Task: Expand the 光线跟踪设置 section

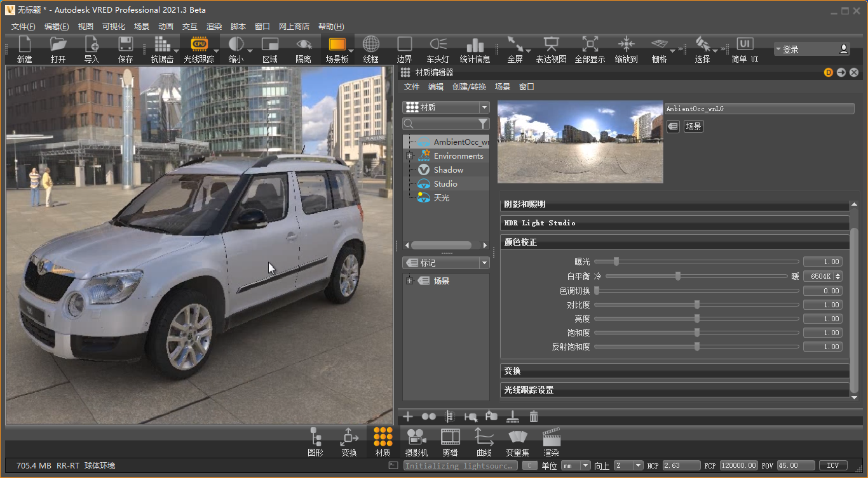Action: coord(675,390)
